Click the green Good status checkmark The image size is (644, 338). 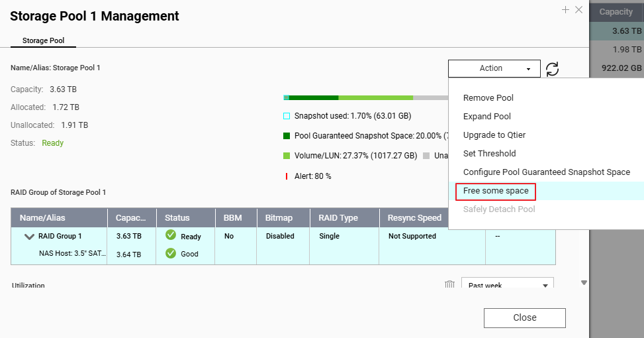click(x=171, y=253)
